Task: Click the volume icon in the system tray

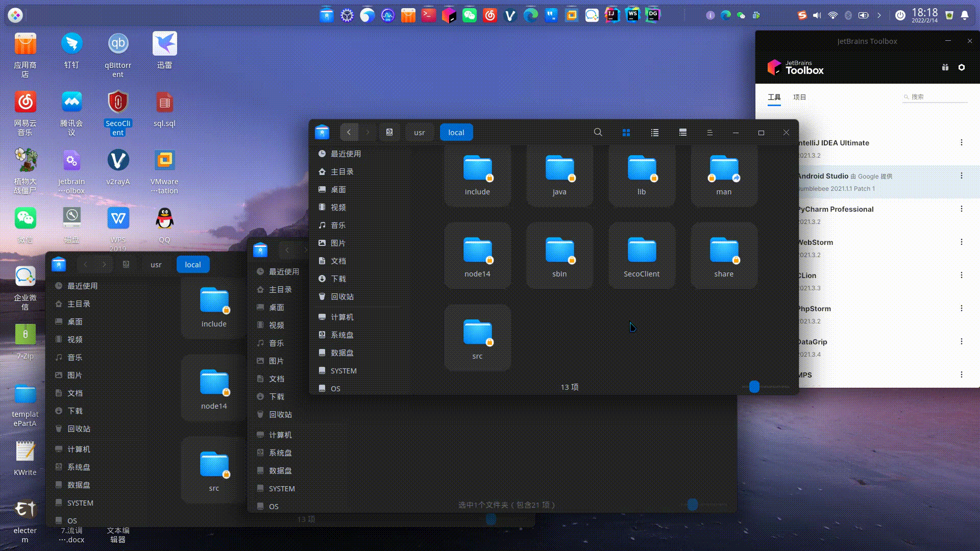Action: 817,15
